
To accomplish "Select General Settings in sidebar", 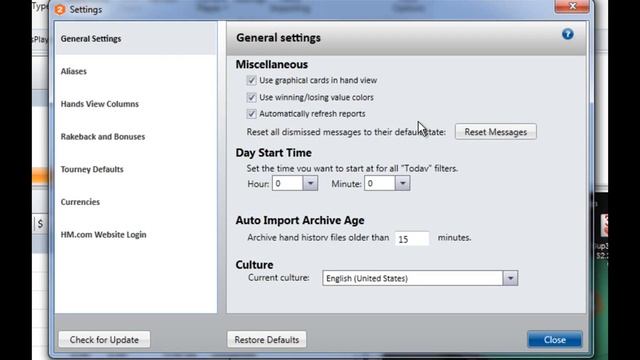I will point(136,39).
